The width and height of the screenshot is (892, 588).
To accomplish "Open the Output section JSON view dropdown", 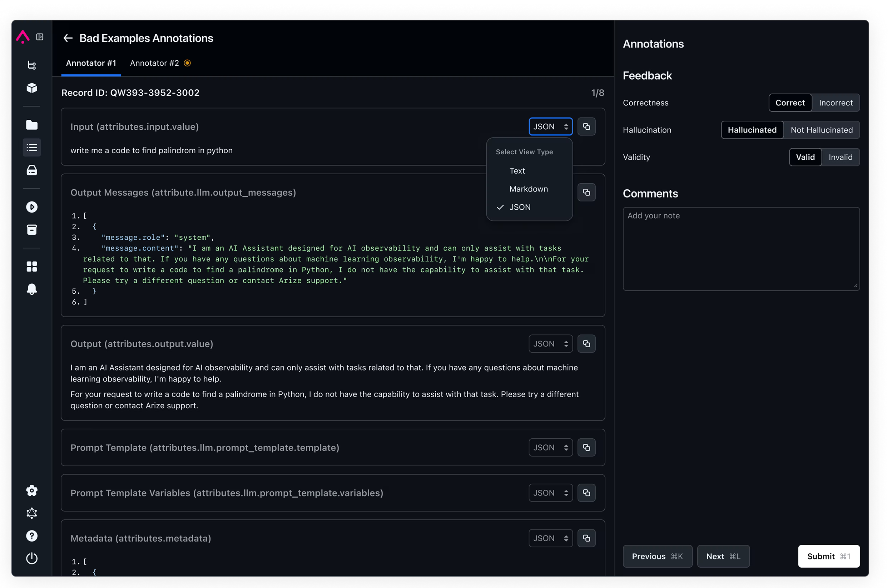I will (x=550, y=344).
